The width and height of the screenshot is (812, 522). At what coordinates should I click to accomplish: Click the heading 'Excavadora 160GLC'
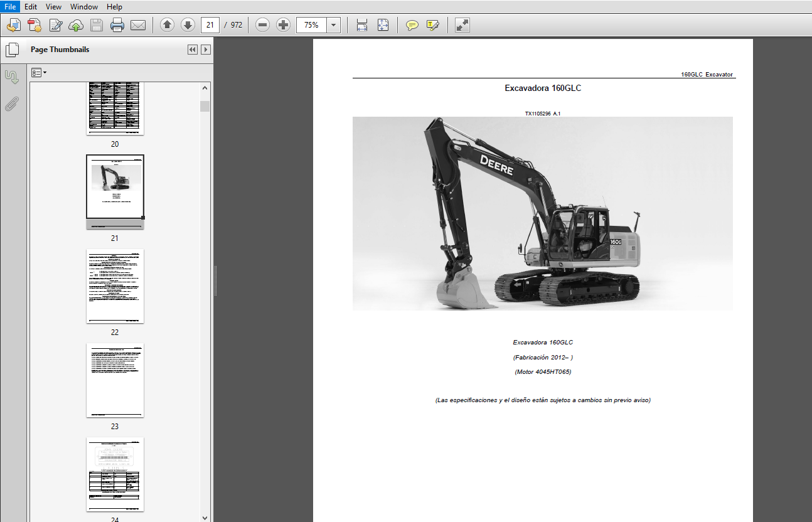click(x=543, y=88)
